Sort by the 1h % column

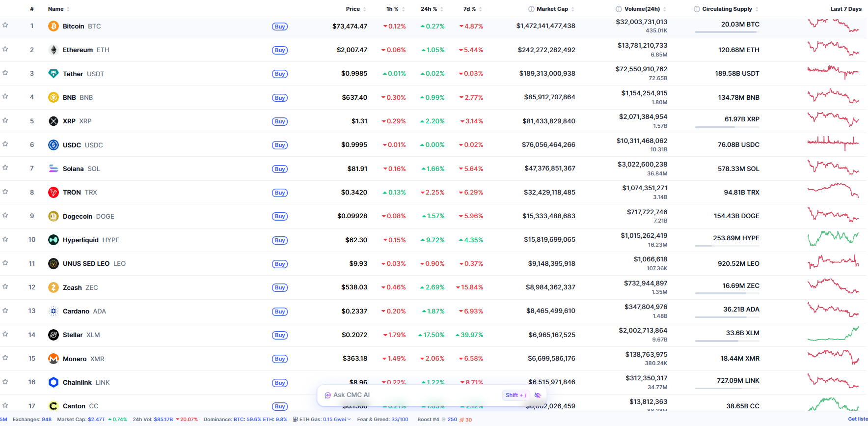[396, 9]
